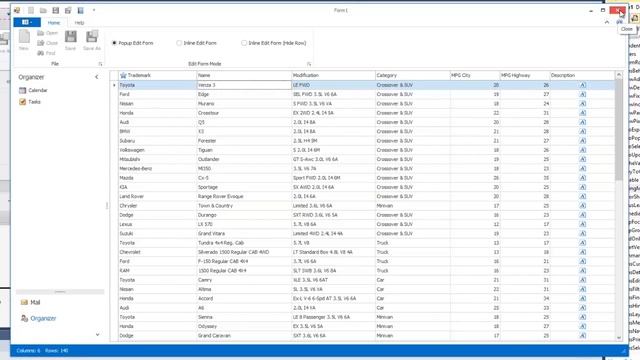Image resolution: width=640 pixels, height=360 pixels.
Task: Open the blue application menu button
Action: (x=27, y=22)
